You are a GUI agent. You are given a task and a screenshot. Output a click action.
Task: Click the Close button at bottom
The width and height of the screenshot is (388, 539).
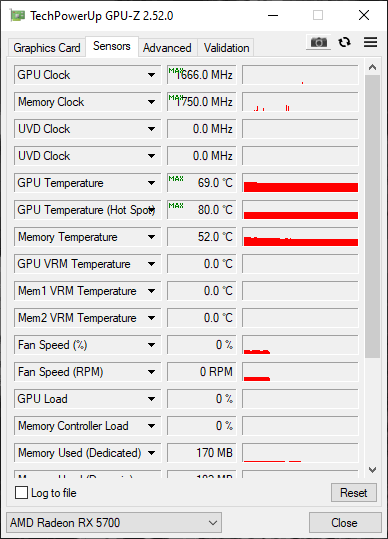coord(344,523)
